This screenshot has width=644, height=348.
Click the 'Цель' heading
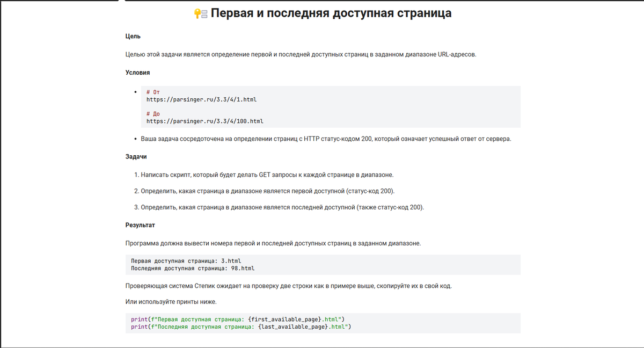pyautogui.click(x=133, y=36)
